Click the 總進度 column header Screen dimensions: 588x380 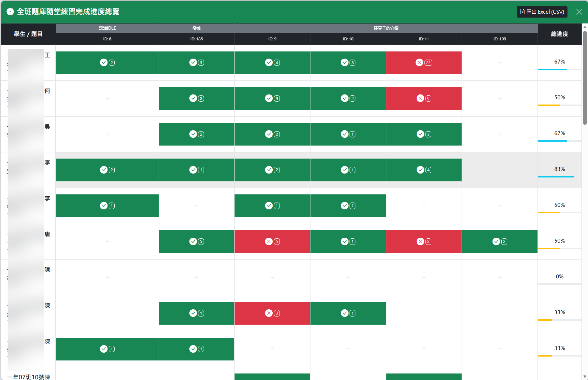(x=559, y=34)
